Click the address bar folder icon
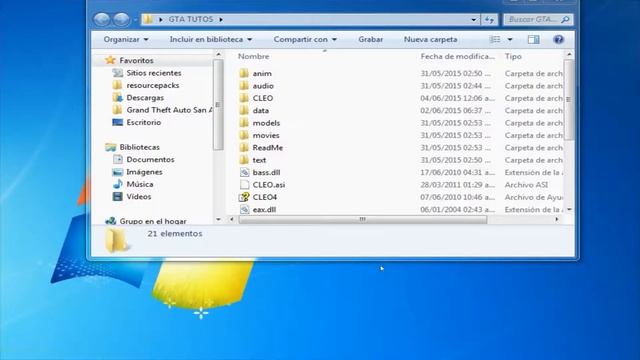640x360 pixels. coord(148,19)
